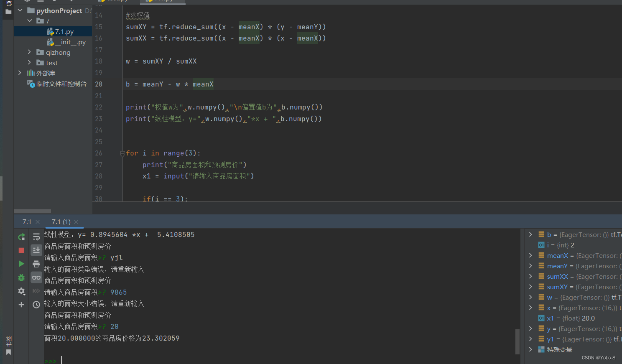Click the project panel horizontal scrollbar
Screen dimensions: 622x364
(33, 211)
